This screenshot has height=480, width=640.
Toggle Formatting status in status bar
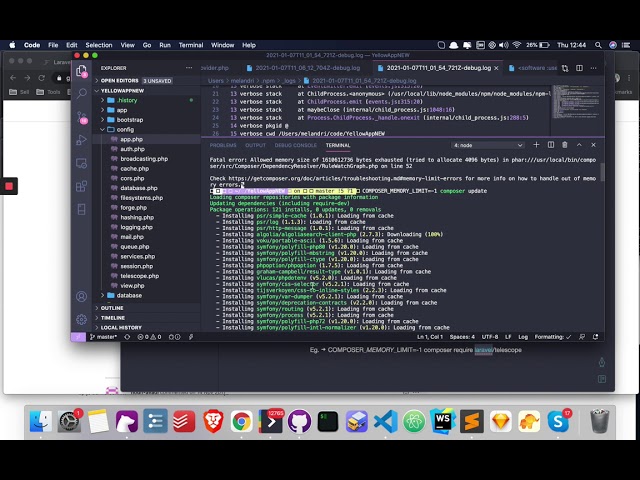point(553,337)
